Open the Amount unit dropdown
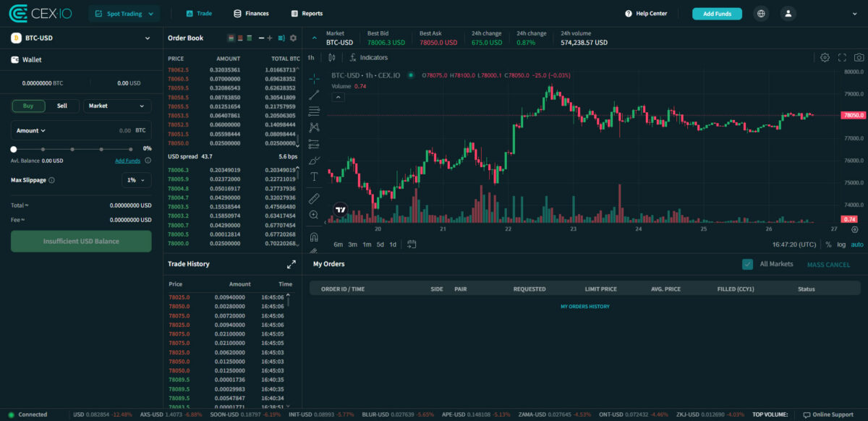 pos(31,131)
